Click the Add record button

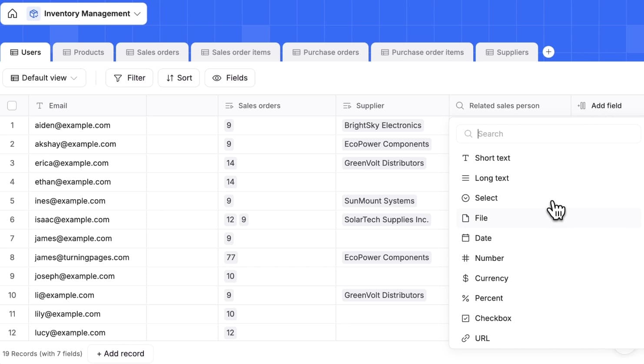click(x=120, y=354)
